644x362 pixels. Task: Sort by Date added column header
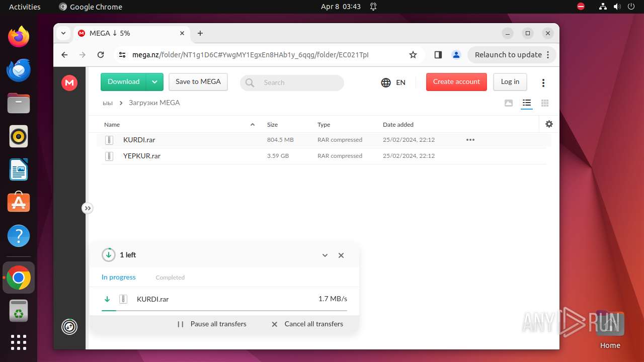point(398,125)
